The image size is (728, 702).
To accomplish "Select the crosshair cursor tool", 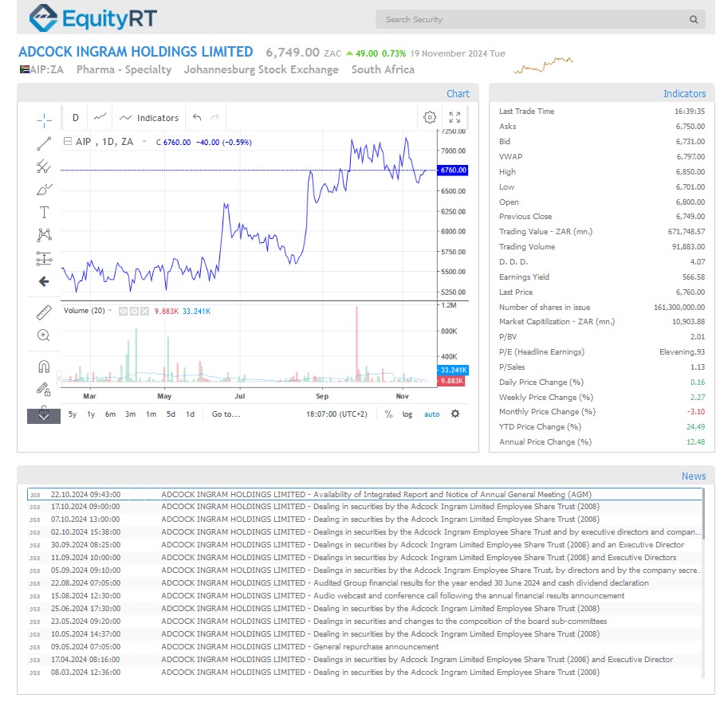I will coord(44,120).
